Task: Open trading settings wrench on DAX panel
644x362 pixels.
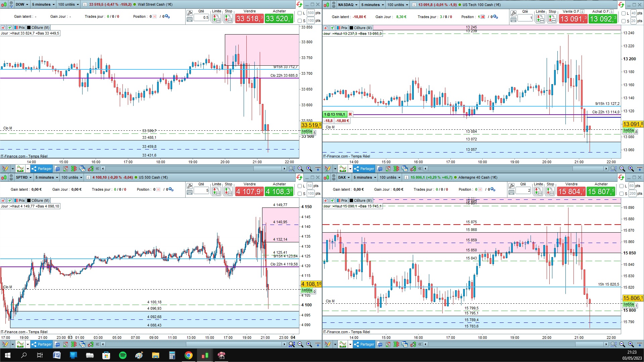Action: click(x=511, y=186)
